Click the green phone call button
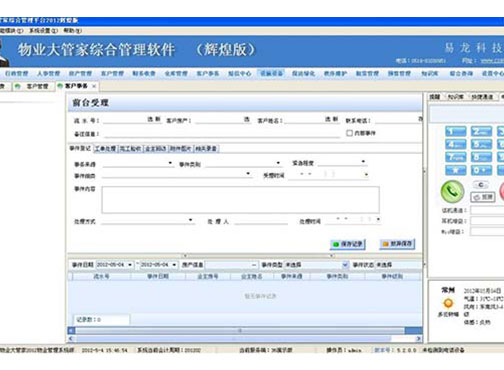This screenshot has height=370, width=504. pyautogui.click(x=452, y=191)
